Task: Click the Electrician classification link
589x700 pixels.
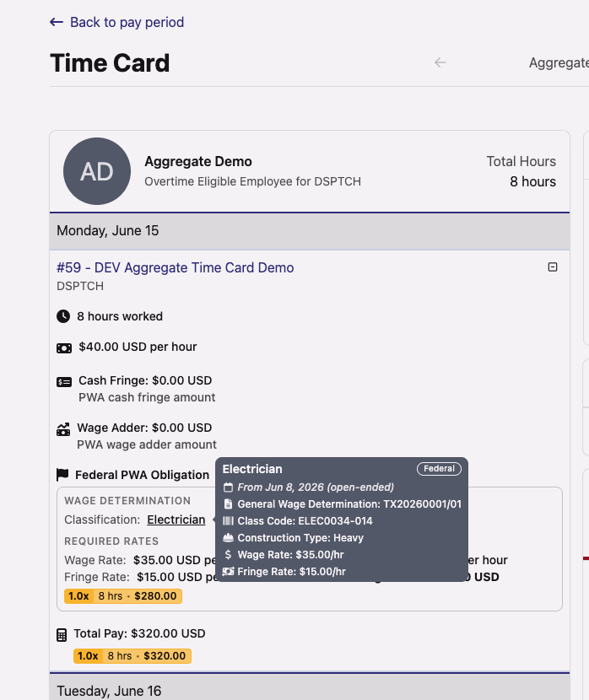Action: pos(176,520)
